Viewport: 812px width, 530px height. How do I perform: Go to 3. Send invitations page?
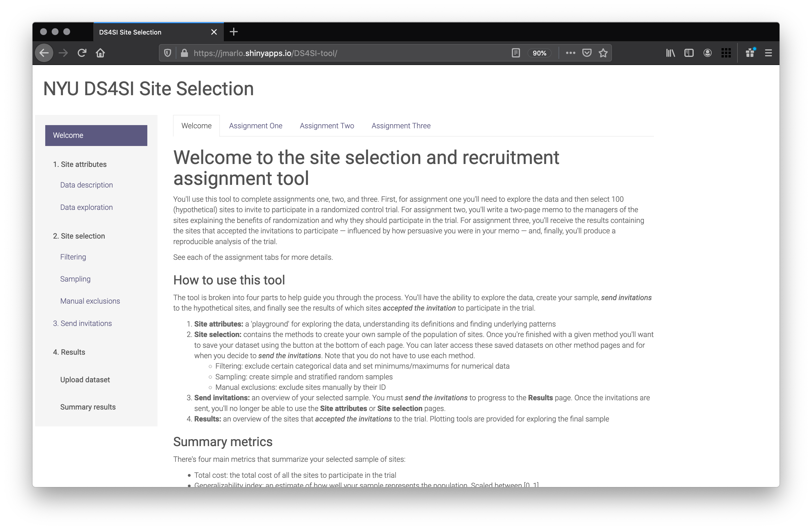(82, 323)
